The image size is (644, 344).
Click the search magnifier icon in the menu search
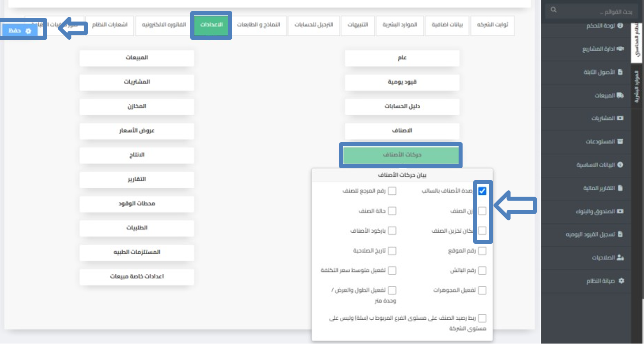[554, 9]
